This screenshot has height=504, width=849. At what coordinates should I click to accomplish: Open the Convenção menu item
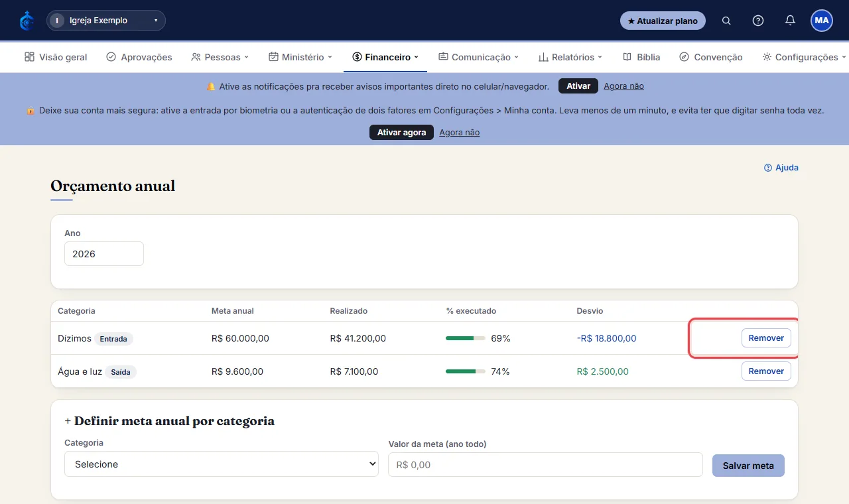pos(711,57)
